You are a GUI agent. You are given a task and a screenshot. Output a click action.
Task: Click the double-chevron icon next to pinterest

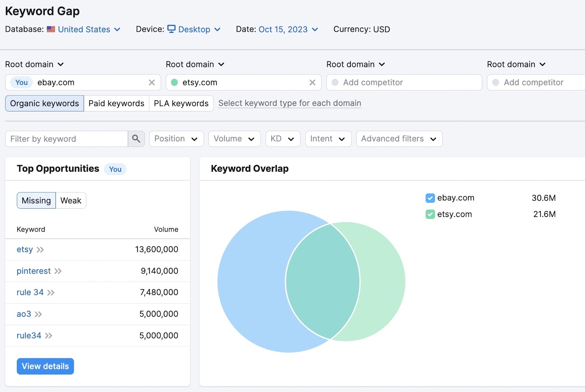58,271
